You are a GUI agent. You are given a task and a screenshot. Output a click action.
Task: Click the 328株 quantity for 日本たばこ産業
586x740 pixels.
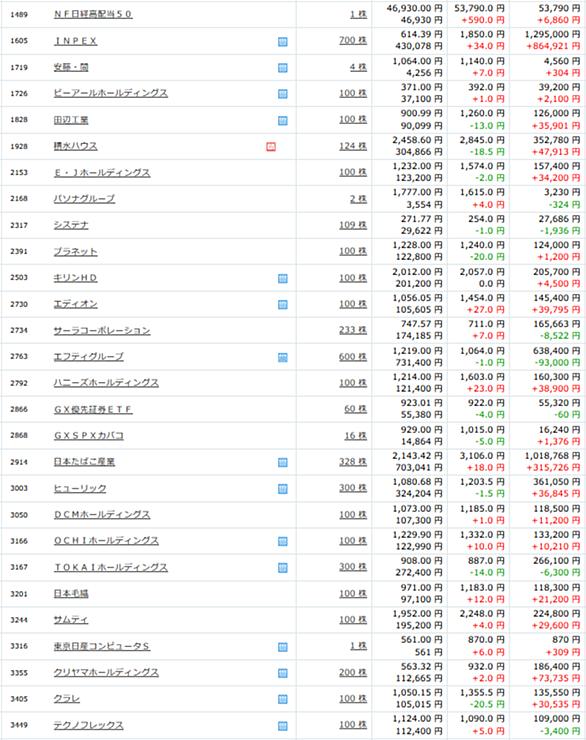[x=353, y=462]
